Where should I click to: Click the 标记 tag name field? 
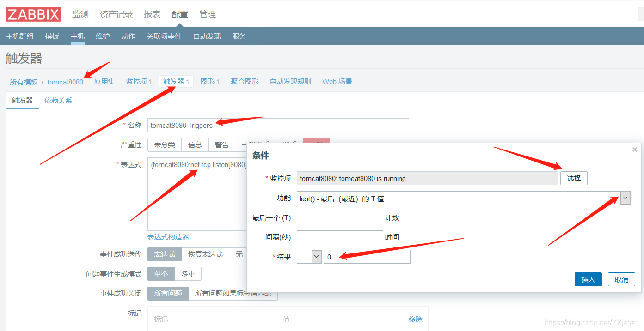click(214, 319)
